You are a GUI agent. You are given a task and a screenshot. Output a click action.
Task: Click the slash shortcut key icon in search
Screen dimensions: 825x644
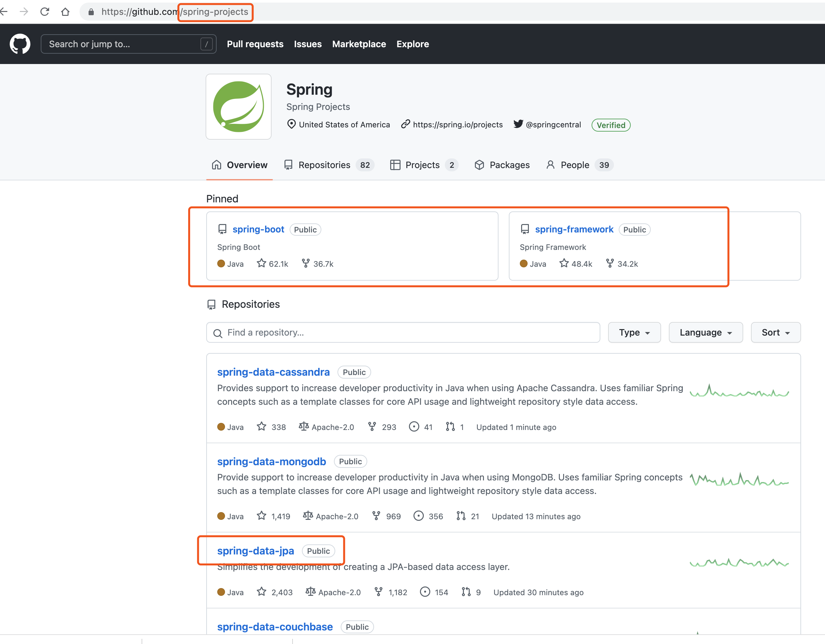[x=206, y=44]
